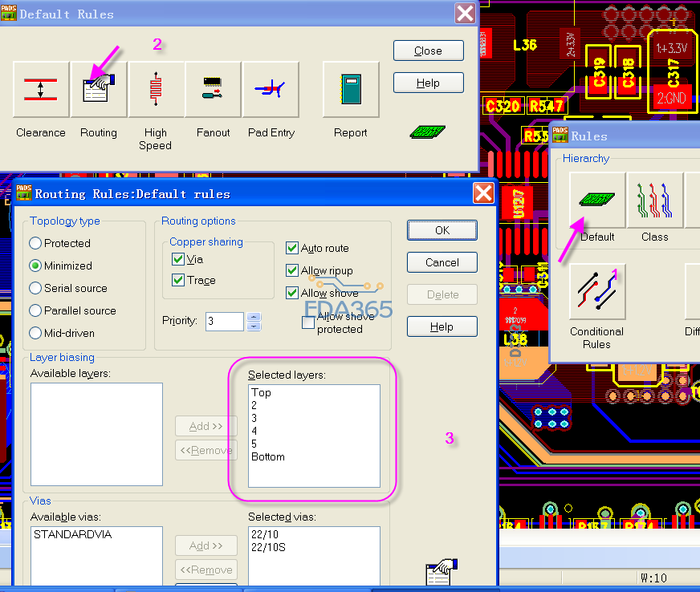Click OK in Routing Rules dialog
Screen dimensions: 700x592
(442, 230)
